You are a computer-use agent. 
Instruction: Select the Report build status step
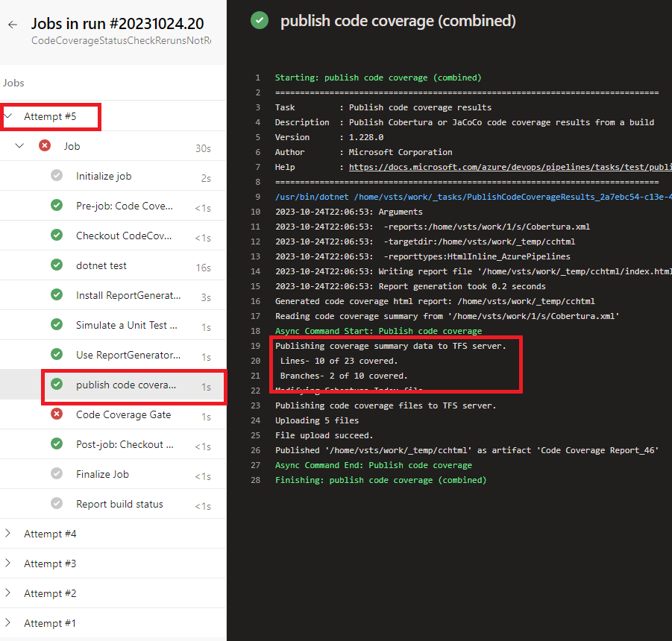coord(119,503)
